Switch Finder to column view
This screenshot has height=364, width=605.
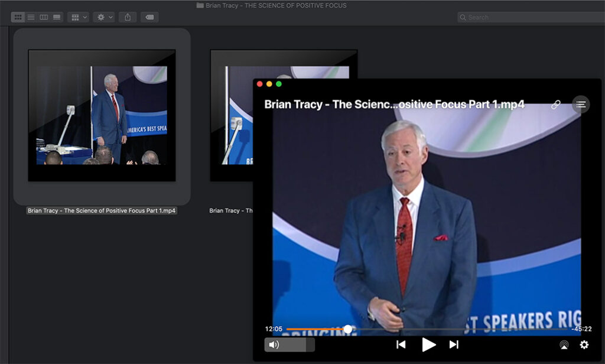click(x=44, y=17)
